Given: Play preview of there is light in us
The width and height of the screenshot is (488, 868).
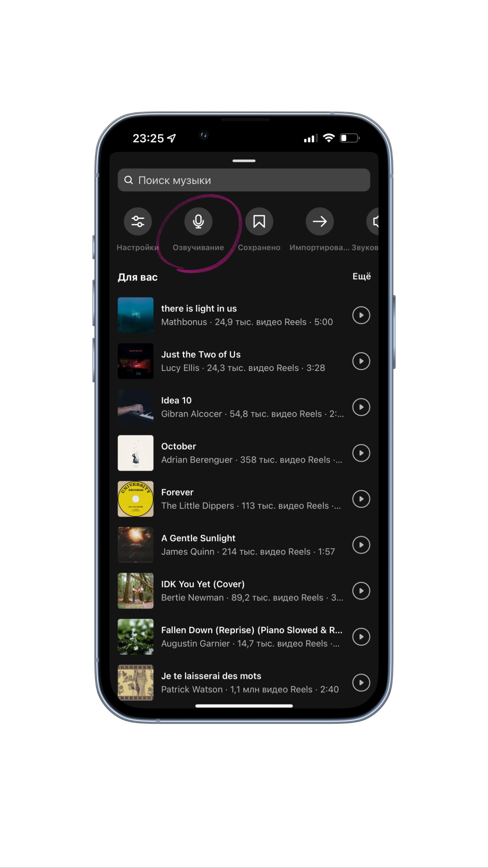Looking at the screenshot, I should 361,315.
